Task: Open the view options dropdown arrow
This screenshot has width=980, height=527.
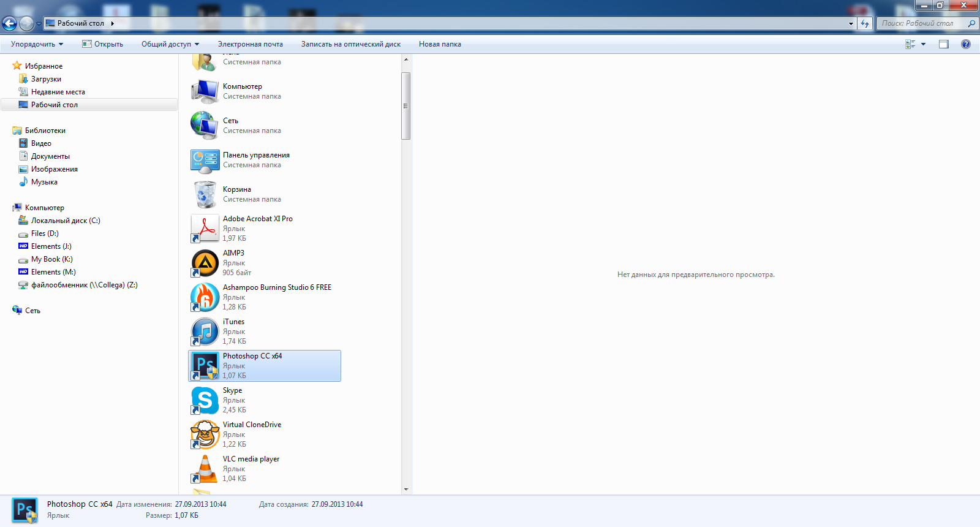Action: [x=923, y=44]
